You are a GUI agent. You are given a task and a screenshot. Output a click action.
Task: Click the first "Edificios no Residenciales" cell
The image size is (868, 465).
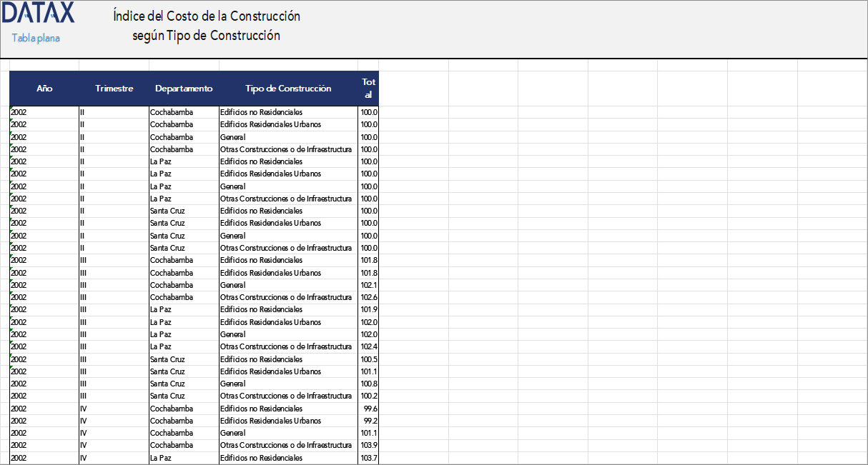(x=261, y=112)
